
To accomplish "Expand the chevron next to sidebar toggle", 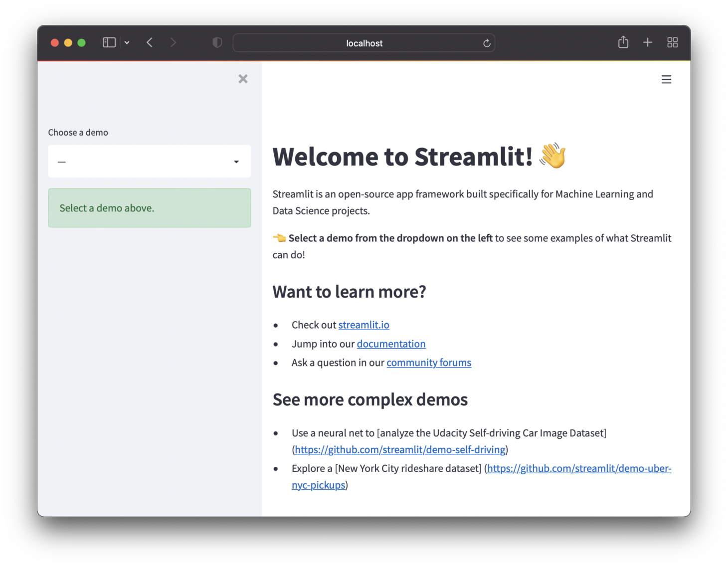I will coord(127,42).
